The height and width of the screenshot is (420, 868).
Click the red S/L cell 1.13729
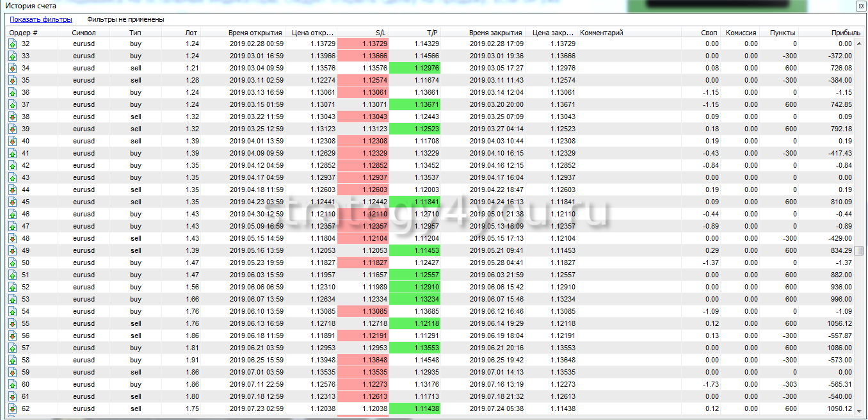click(362, 44)
